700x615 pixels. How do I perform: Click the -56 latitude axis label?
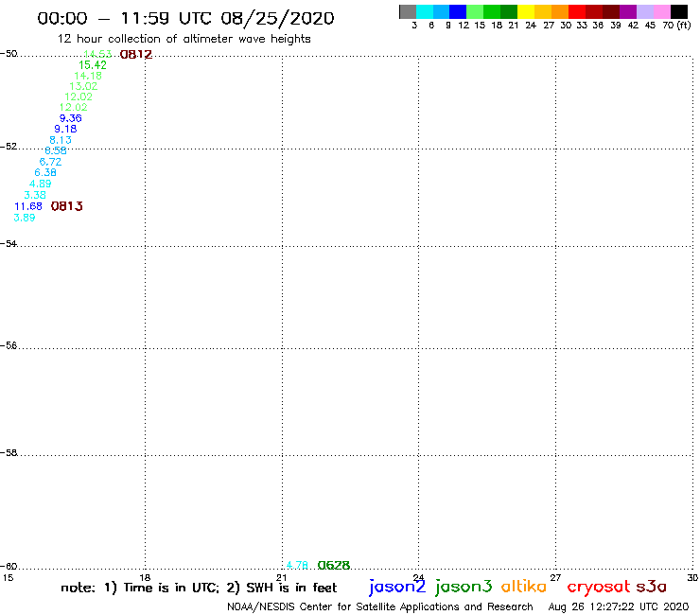9,345
